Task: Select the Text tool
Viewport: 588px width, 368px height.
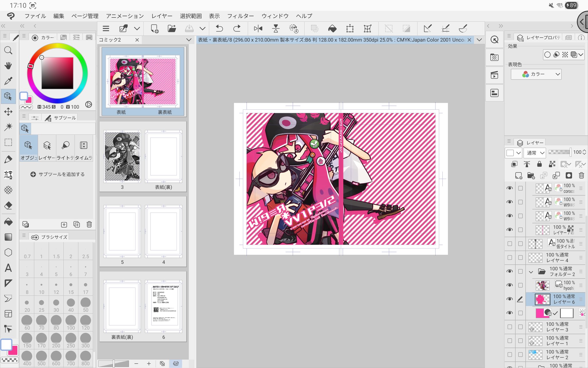Action: pyautogui.click(x=8, y=268)
